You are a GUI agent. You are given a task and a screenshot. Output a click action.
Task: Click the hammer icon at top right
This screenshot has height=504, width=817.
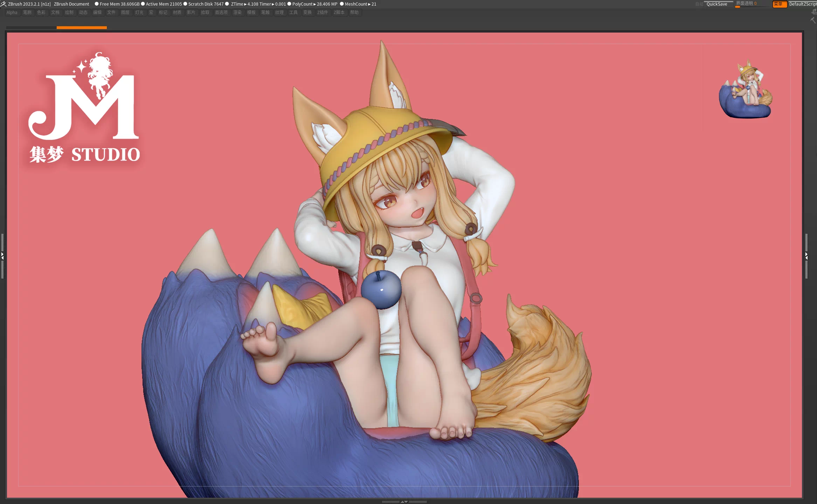[813, 20]
